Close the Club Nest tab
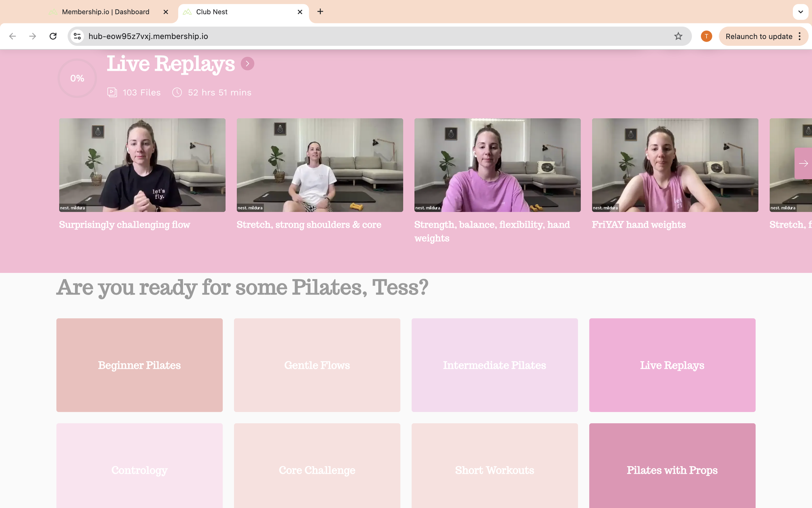The height and width of the screenshot is (508, 812). click(x=300, y=12)
